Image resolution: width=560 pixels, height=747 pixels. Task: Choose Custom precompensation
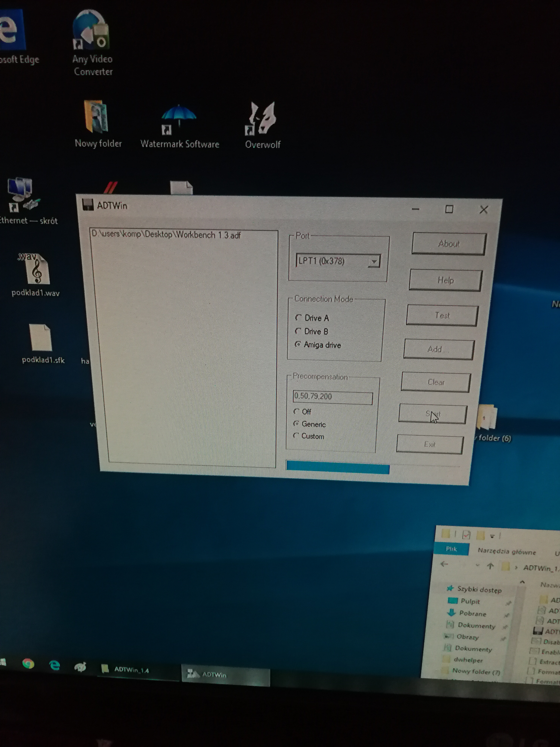[x=309, y=436]
